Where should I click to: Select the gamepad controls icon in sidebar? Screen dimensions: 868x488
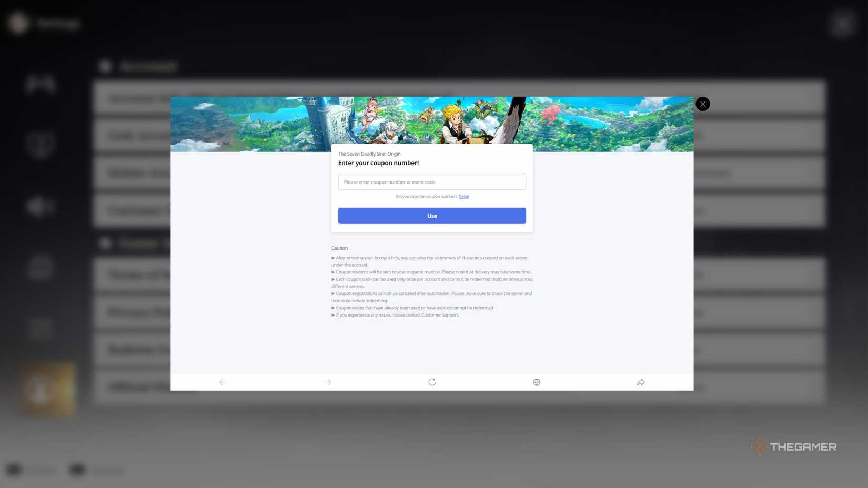[41, 83]
